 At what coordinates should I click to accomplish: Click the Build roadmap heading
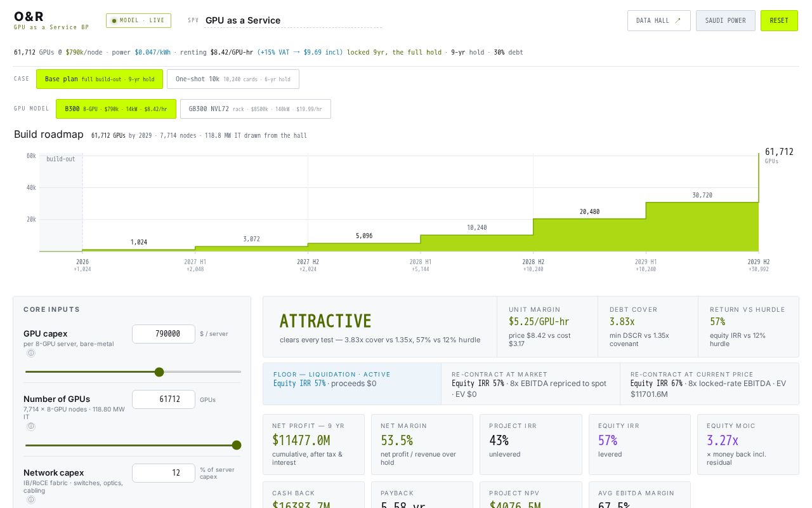pos(49,135)
